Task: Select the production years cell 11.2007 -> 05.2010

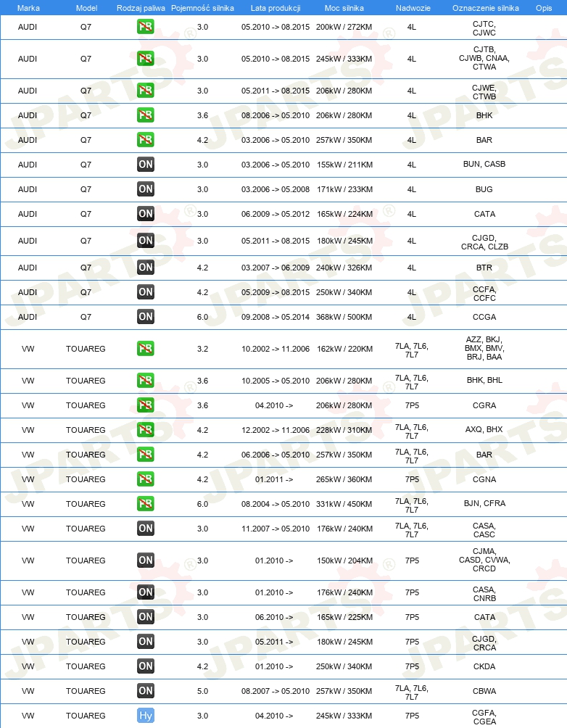Action: (276, 529)
